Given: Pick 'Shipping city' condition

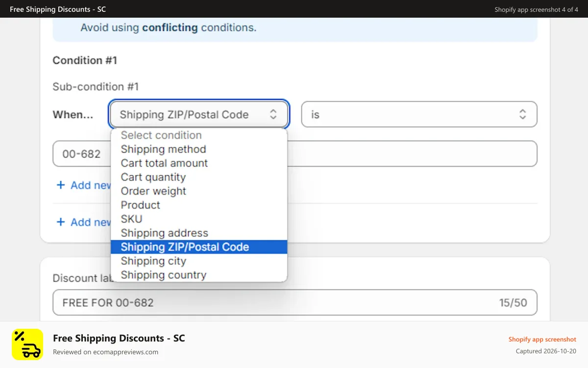Looking at the screenshot, I should click(199, 261).
